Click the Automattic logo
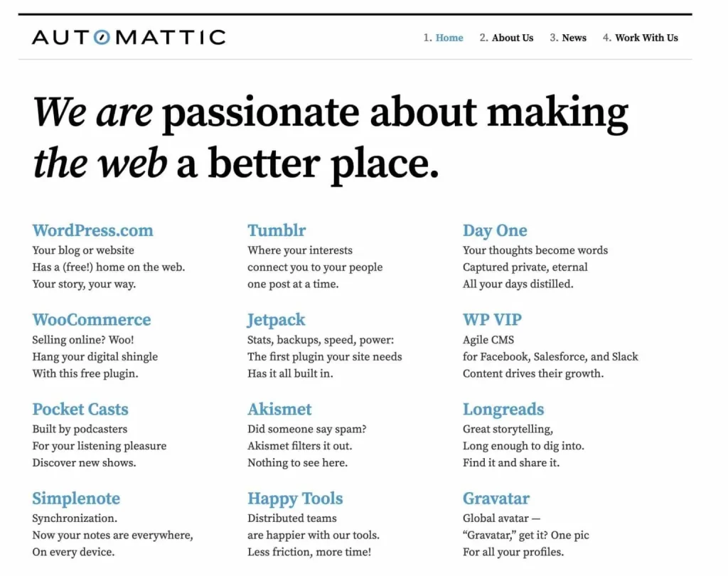Image resolution: width=728 pixels, height=576 pixels. (x=128, y=38)
